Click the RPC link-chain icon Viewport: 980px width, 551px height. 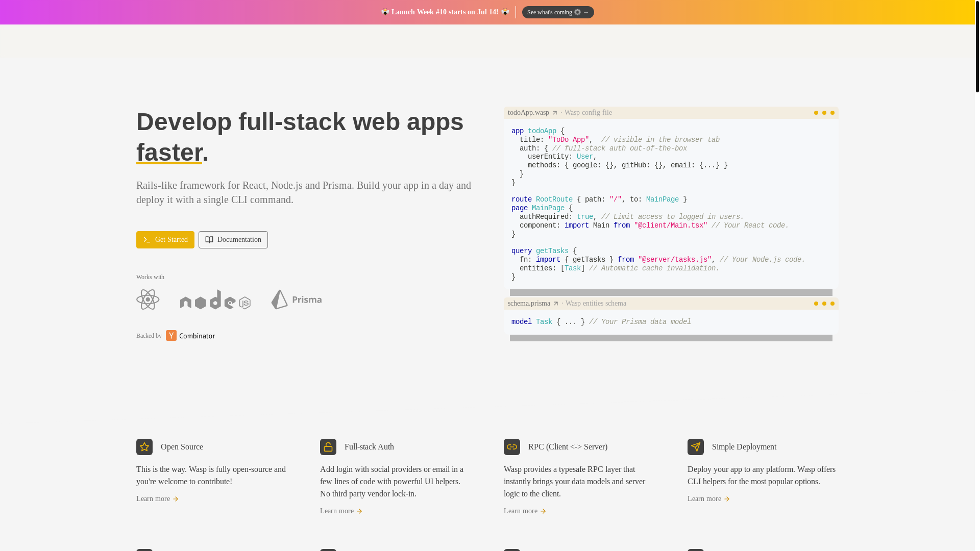click(512, 447)
